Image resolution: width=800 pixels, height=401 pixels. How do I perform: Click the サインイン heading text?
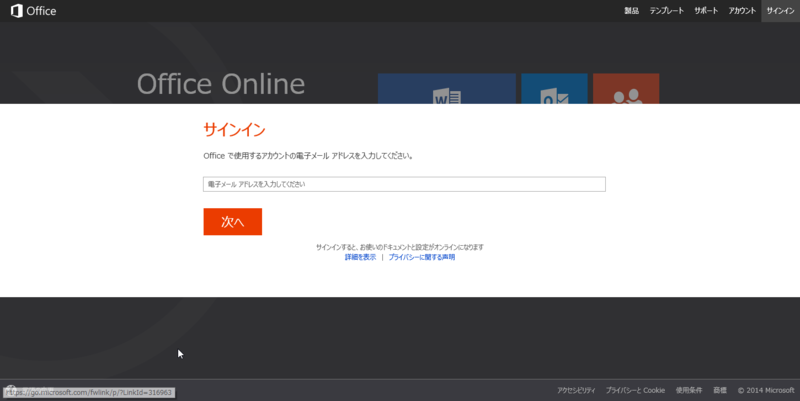tap(234, 130)
